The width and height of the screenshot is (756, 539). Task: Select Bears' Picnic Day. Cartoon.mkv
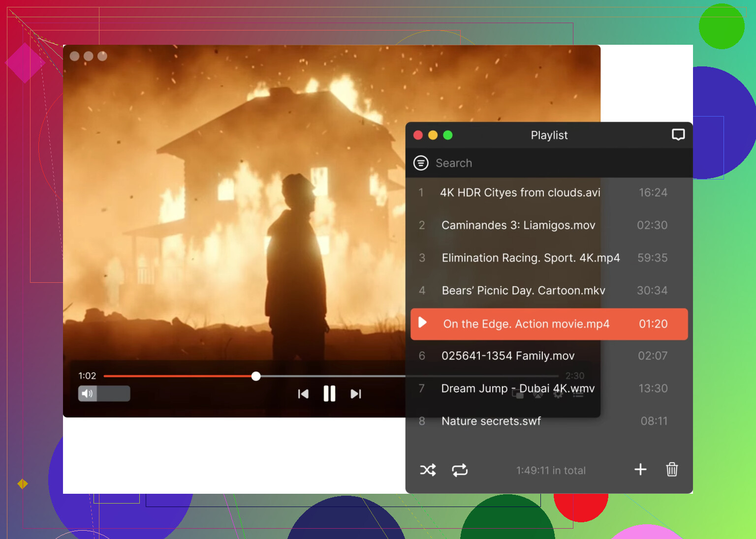[523, 291]
